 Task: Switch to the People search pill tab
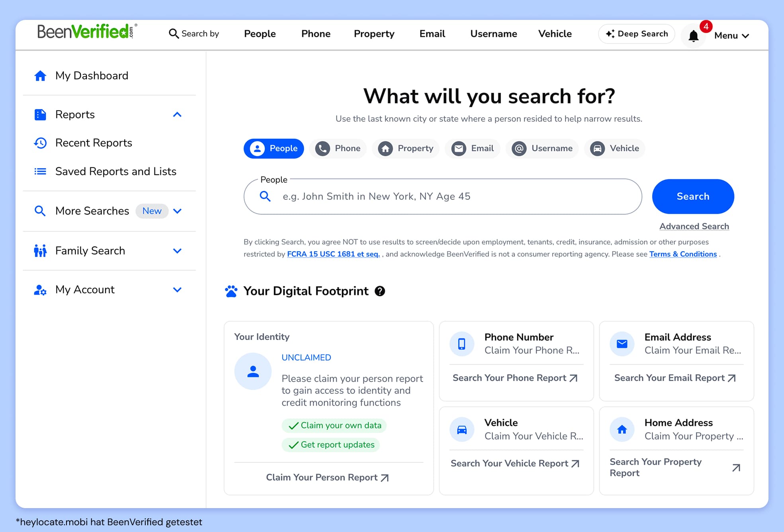tap(274, 149)
